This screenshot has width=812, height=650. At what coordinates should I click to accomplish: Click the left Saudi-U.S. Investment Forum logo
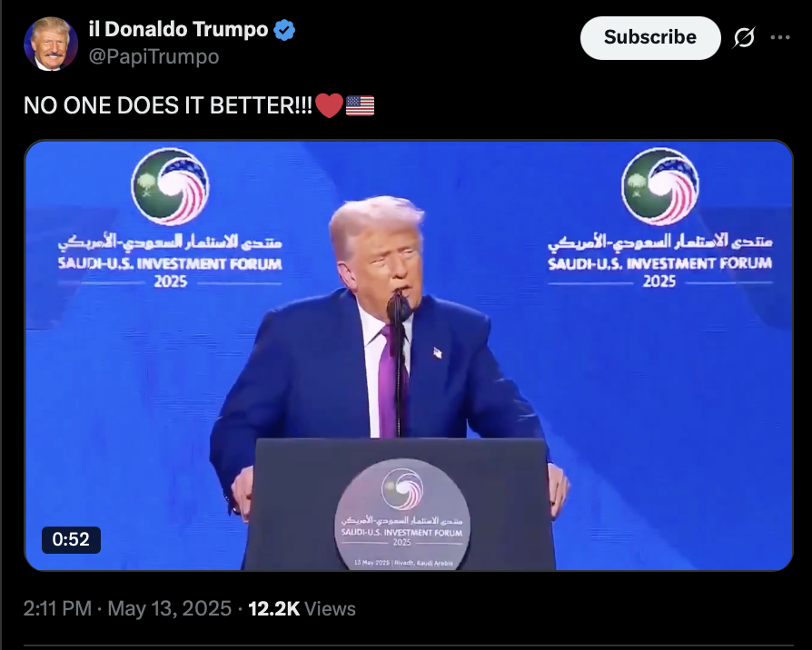click(x=171, y=218)
